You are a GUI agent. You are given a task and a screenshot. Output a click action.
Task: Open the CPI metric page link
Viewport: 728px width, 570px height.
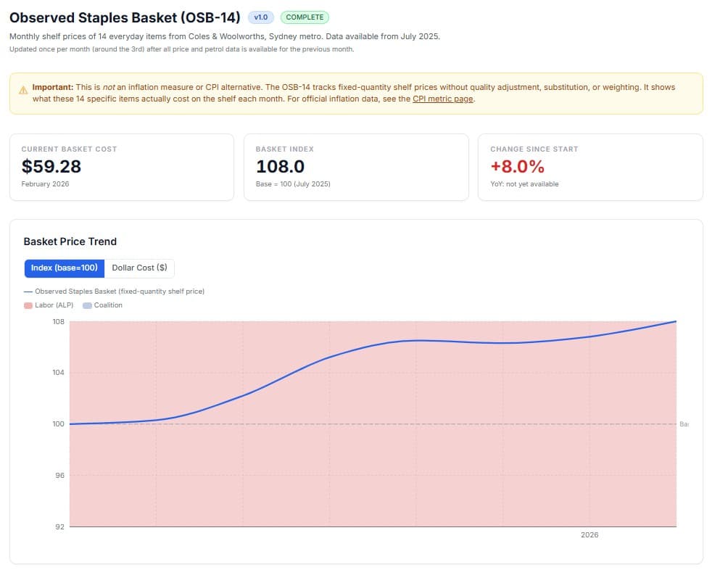[443, 99]
